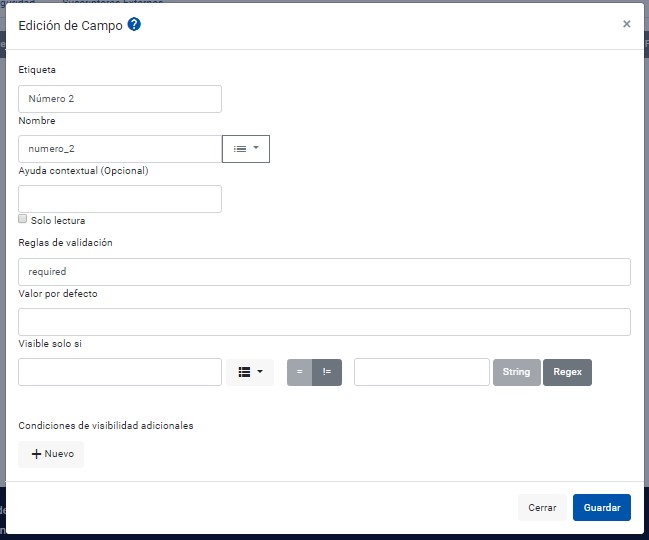Click the plus icon on Nuevo button
The height and width of the screenshot is (540, 649).
point(36,454)
